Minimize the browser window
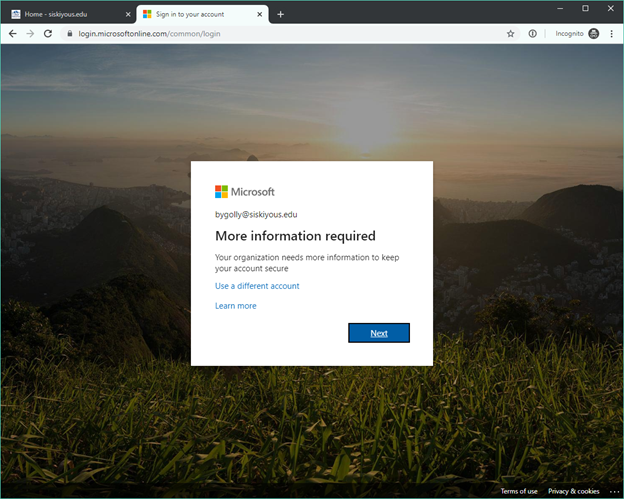 560,8
